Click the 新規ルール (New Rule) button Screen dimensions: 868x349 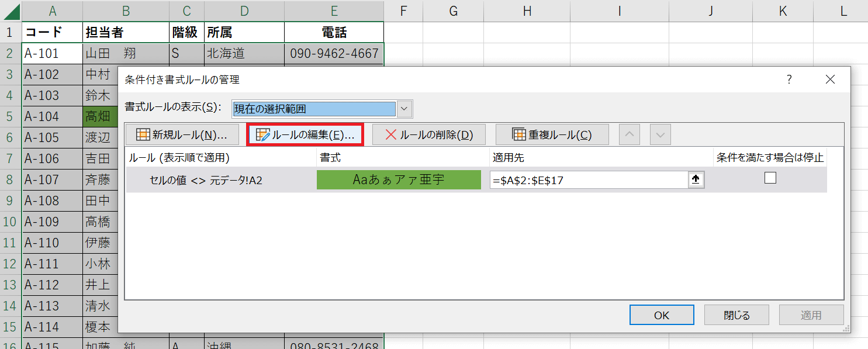click(181, 135)
